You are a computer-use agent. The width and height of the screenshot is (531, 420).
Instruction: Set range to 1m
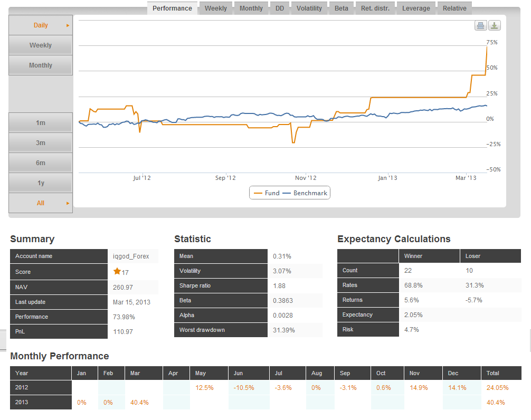[x=41, y=123]
